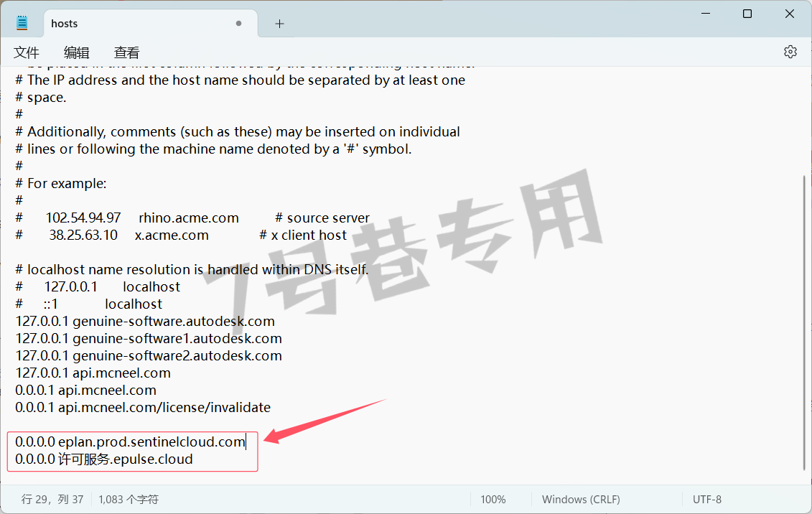This screenshot has width=812, height=514.
Task: Click the Notepad app icon
Action: pyautogui.click(x=22, y=23)
